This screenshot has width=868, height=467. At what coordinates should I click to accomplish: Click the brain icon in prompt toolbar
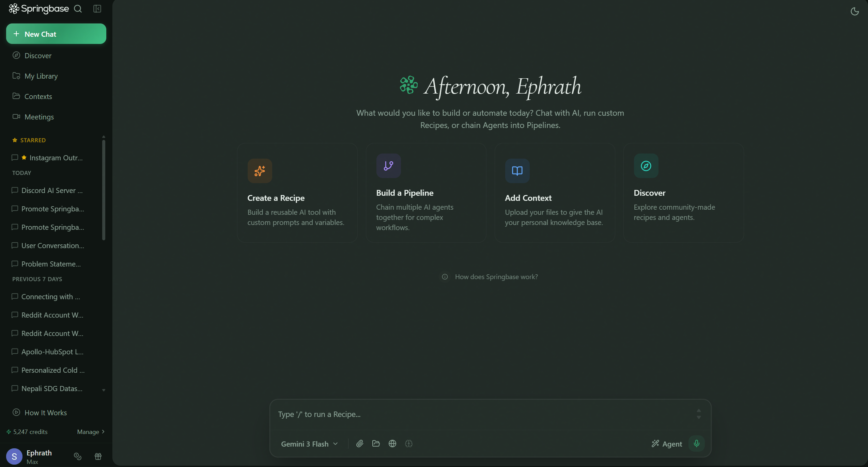click(x=409, y=444)
